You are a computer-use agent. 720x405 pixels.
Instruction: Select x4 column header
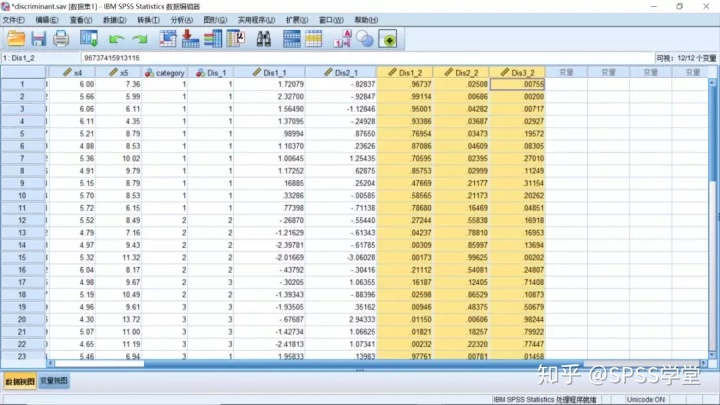click(72, 73)
